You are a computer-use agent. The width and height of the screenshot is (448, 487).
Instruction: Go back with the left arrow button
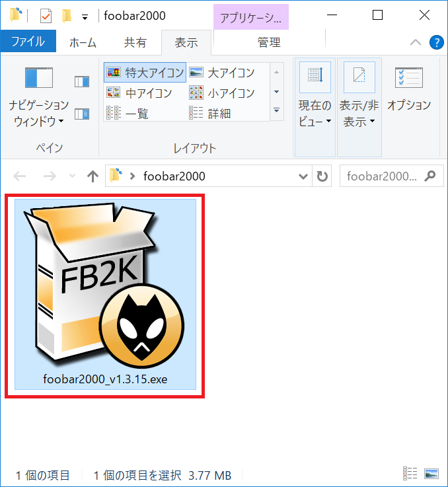click(x=20, y=176)
